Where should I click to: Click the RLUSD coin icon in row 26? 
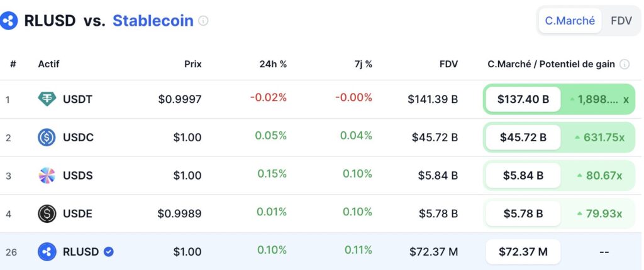[x=47, y=252]
